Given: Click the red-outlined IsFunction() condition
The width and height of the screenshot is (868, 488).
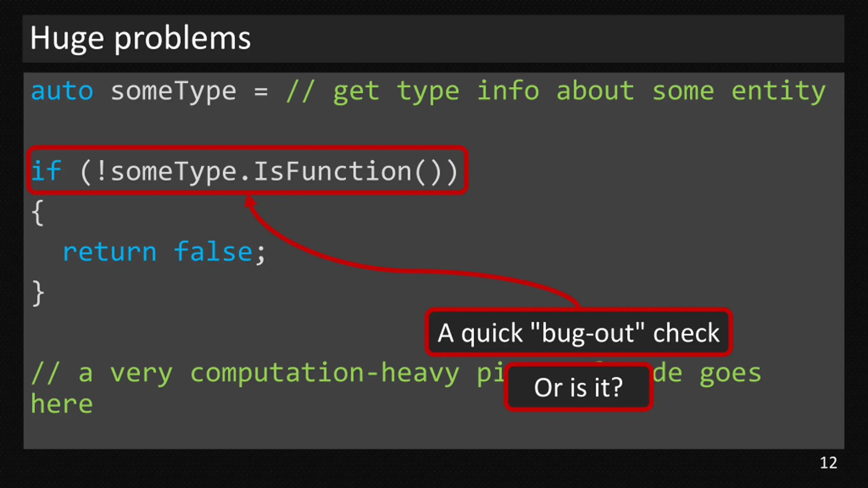Looking at the screenshot, I should click(x=247, y=170).
